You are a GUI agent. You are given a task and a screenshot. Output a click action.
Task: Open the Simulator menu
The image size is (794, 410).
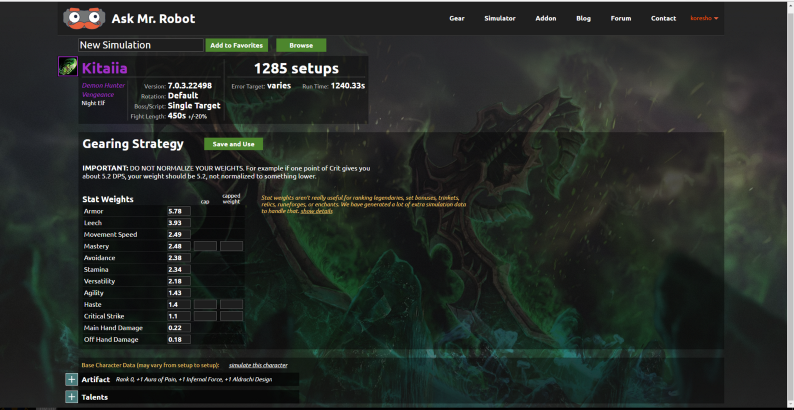point(500,18)
